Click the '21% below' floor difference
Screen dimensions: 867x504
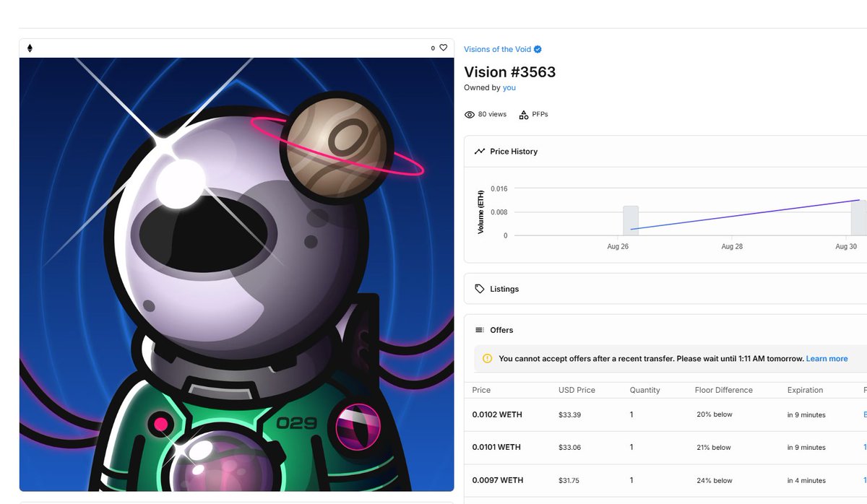pyautogui.click(x=714, y=448)
